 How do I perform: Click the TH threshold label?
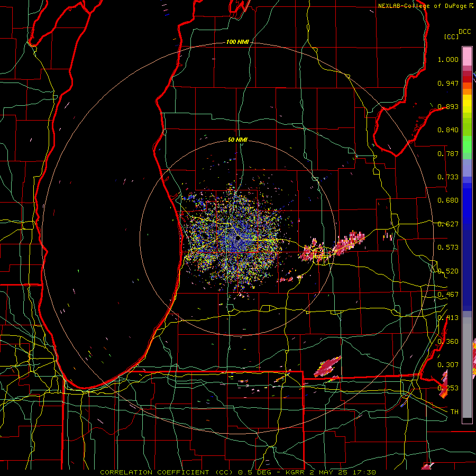[x=454, y=412]
